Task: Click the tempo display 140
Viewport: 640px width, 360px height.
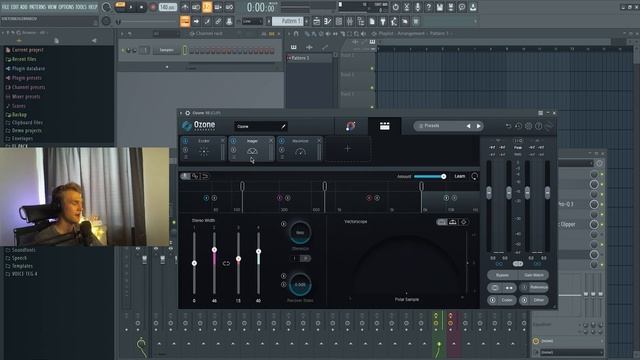Action: (167, 7)
